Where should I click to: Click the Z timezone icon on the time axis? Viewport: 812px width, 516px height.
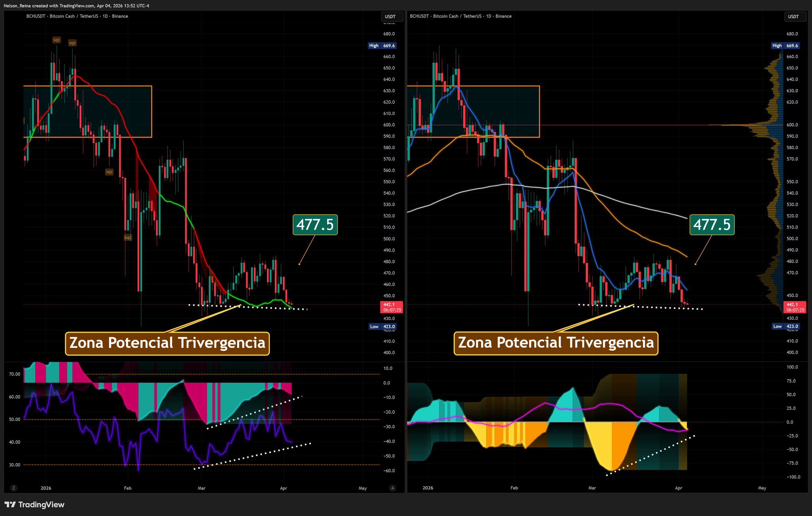pos(14,488)
